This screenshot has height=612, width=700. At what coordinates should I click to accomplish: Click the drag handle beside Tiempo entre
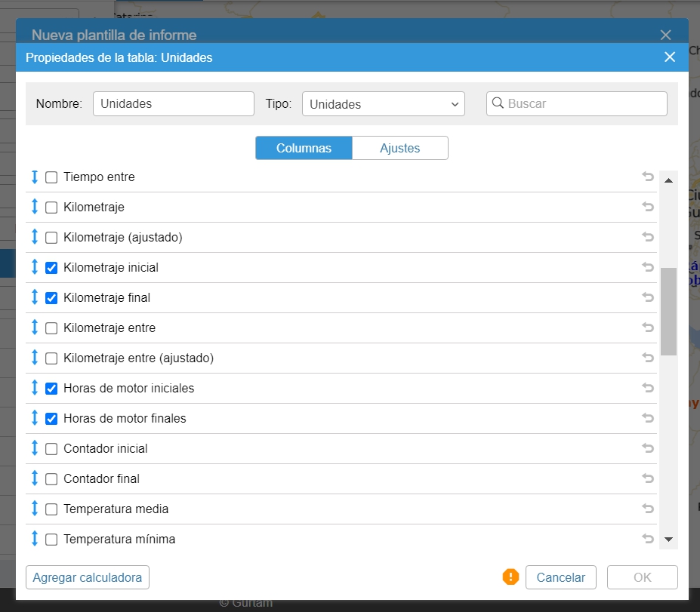click(x=34, y=177)
